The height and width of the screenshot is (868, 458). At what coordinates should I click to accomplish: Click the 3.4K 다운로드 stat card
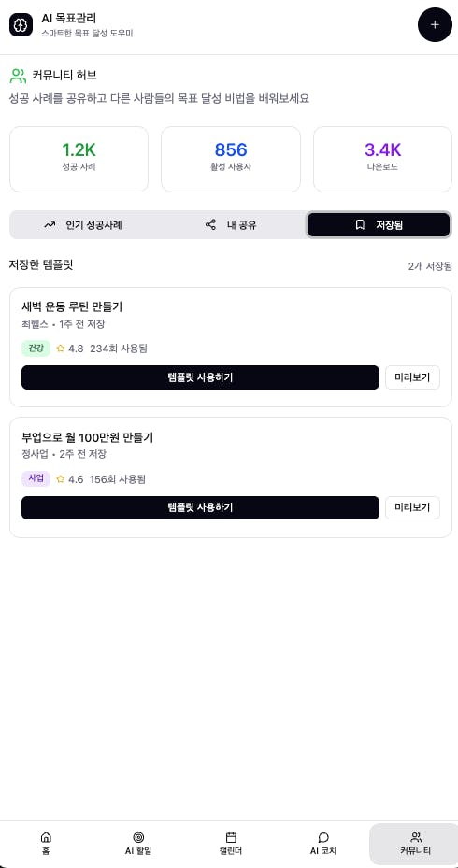pos(382,160)
